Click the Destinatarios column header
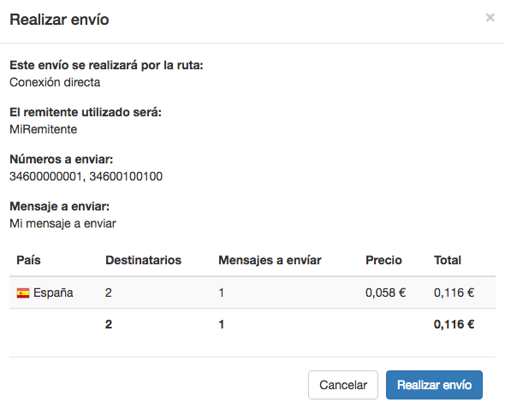Image resolution: width=505 pixels, height=420 pixels. 143,260
